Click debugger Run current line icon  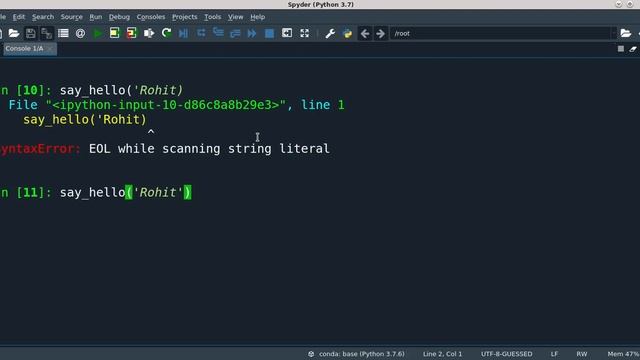pyautogui.click(x=201, y=33)
